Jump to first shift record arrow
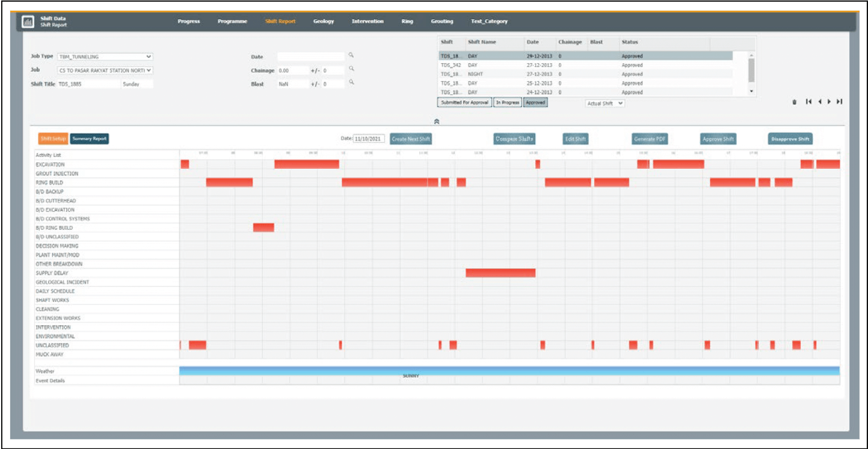This screenshot has height=449, width=868. (809, 102)
